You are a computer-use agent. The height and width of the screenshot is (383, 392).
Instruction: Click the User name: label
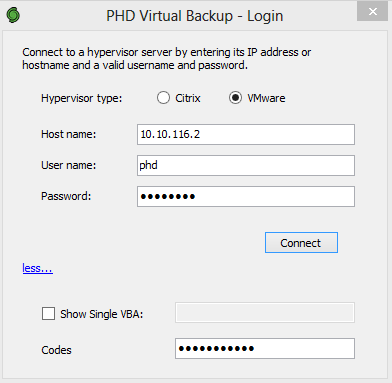pos(69,165)
